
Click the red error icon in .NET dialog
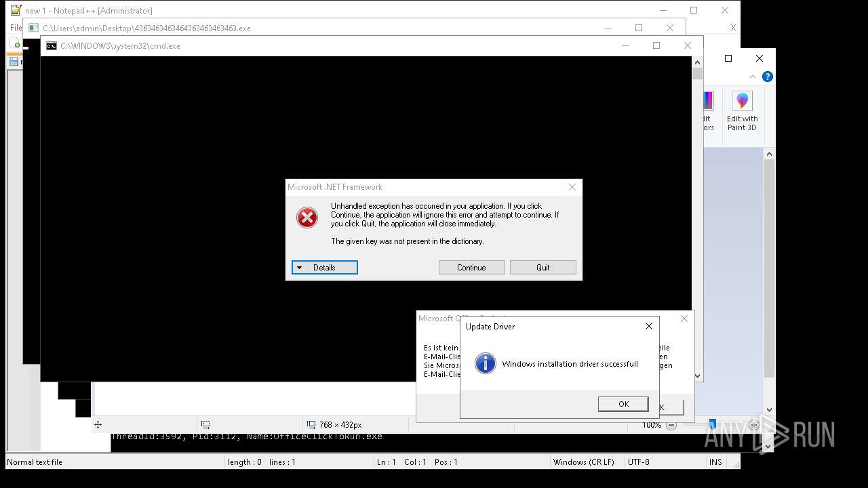(x=307, y=218)
